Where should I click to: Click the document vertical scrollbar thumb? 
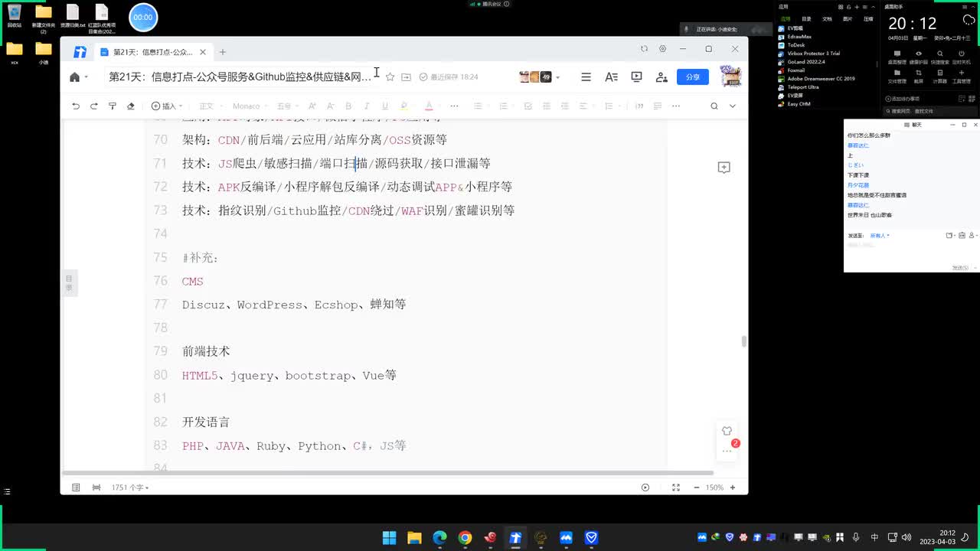pos(743,341)
